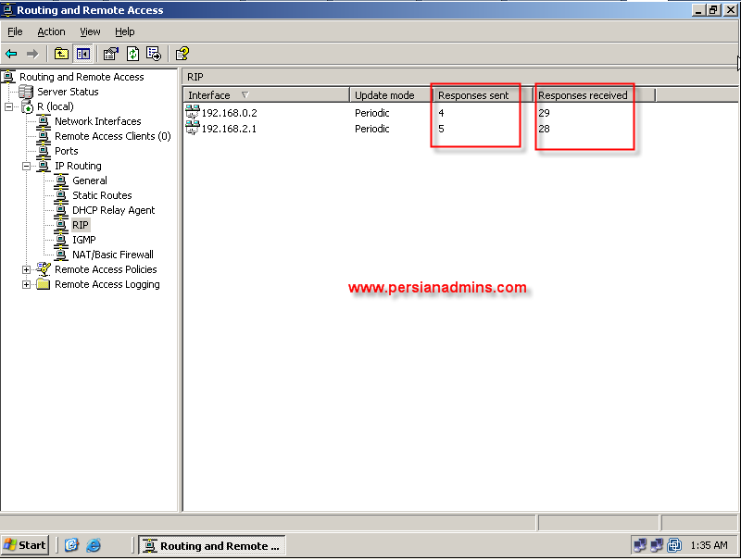Screen dimensions: 741x560
Task: Collapse the R (local) server node
Action: click(9, 106)
